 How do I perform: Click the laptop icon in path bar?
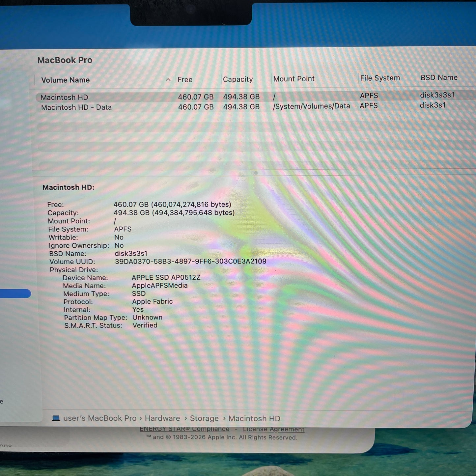[x=56, y=418]
